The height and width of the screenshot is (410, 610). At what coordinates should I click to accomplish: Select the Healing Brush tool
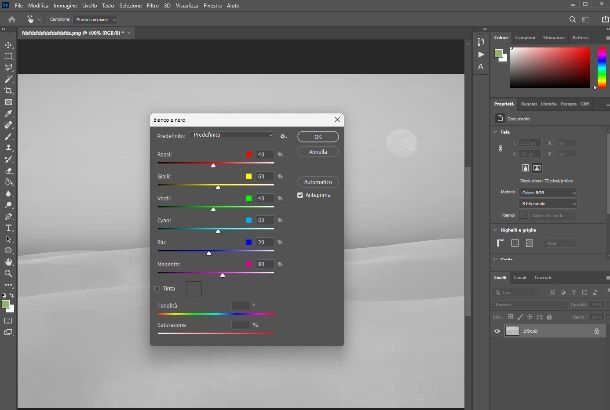click(x=8, y=125)
